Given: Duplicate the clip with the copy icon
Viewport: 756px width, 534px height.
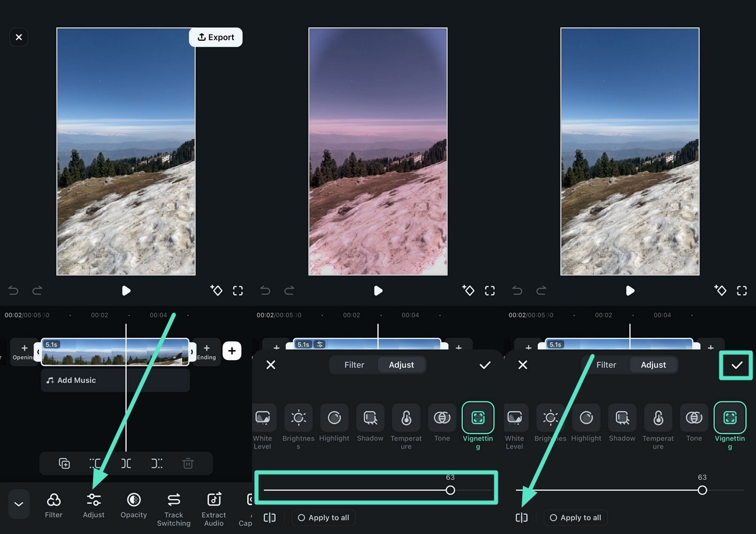Looking at the screenshot, I should click(65, 464).
